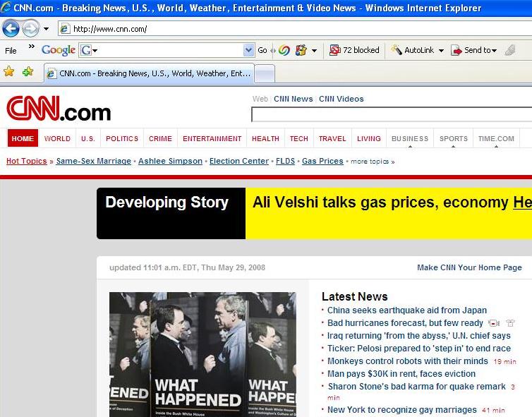Expand the Send to dropdown
Viewport: 532px width, 417px height.
pyautogui.click(x=494, y=50)
